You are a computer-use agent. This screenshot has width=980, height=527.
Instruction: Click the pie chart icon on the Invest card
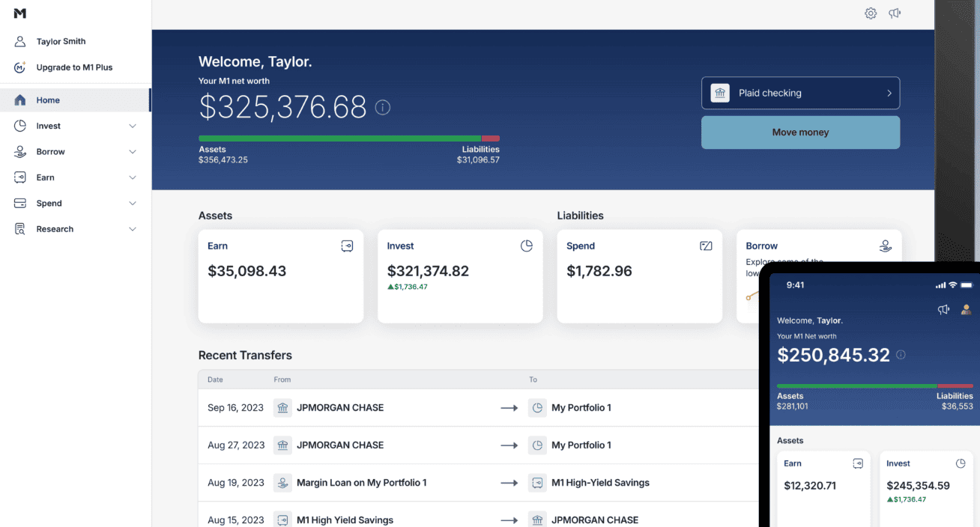point(526,246)
